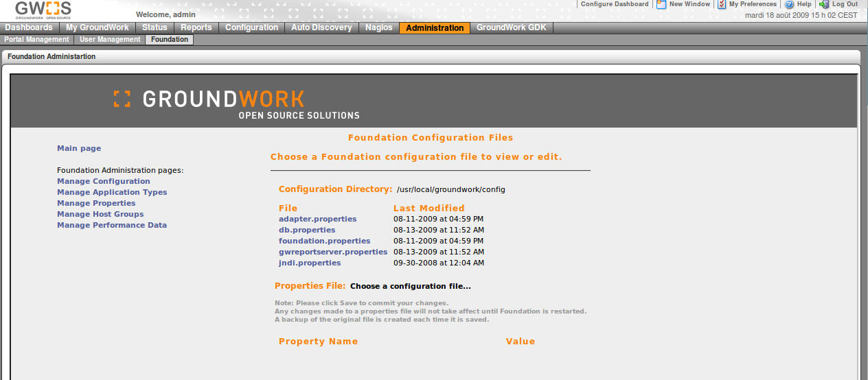Click the GWOS logo in header

43,10
